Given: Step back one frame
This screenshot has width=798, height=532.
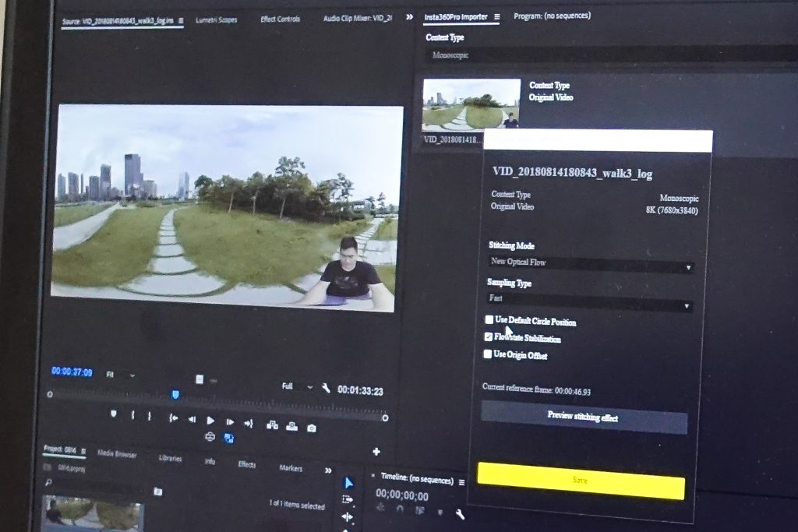Looking at the screenshot, I should 192,419.
